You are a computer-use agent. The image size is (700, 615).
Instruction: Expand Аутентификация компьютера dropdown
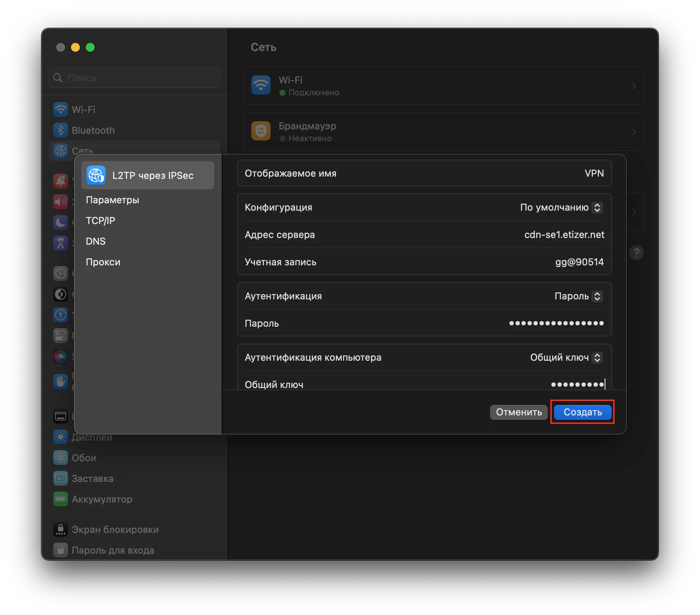coord(597,357)
